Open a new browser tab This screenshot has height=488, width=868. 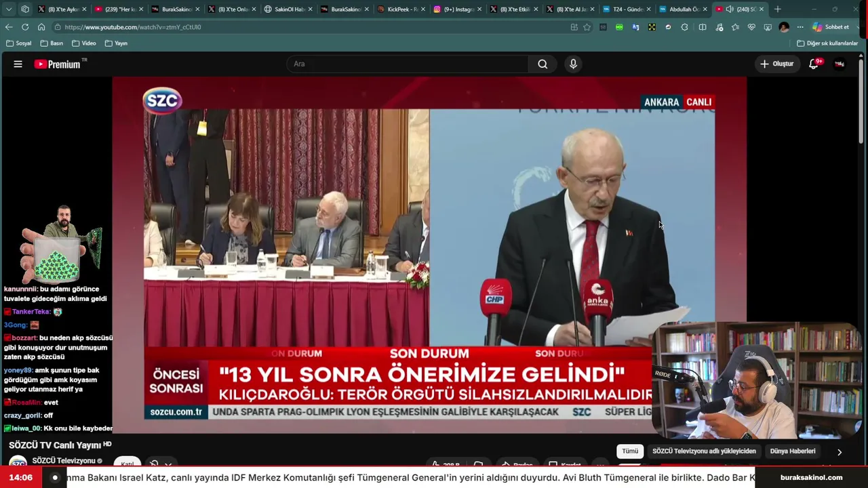[777, 9]
